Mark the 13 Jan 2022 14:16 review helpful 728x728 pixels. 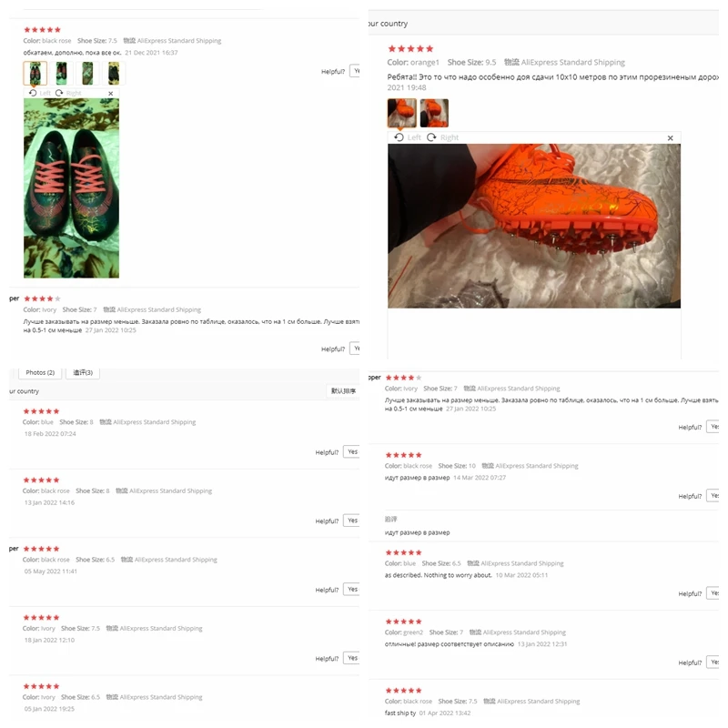351,521
